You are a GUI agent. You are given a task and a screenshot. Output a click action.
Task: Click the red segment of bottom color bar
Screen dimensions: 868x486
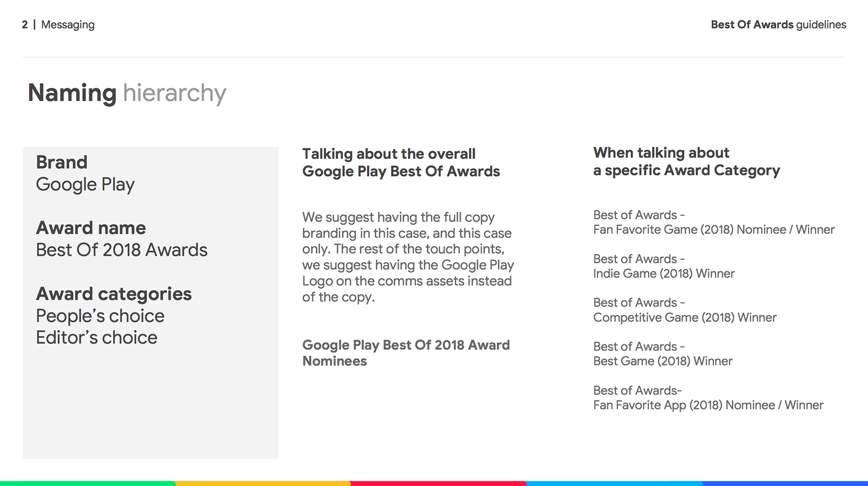pos(439,483)
